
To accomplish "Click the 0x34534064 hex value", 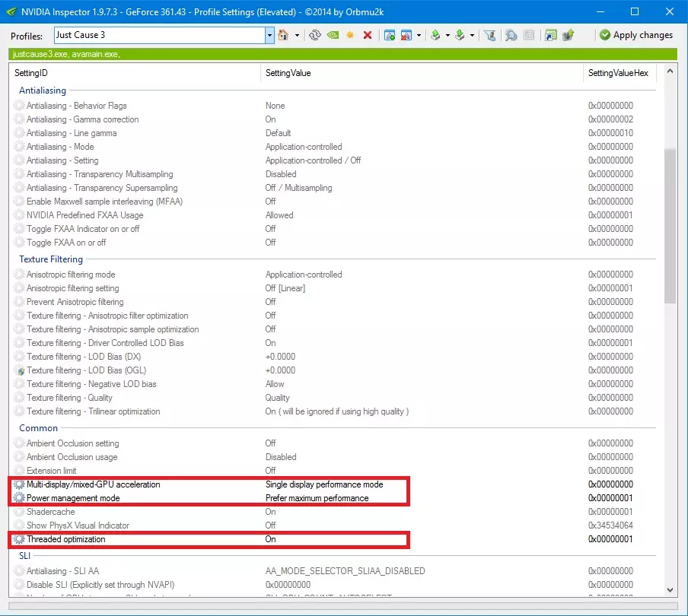I will [610, 526].
